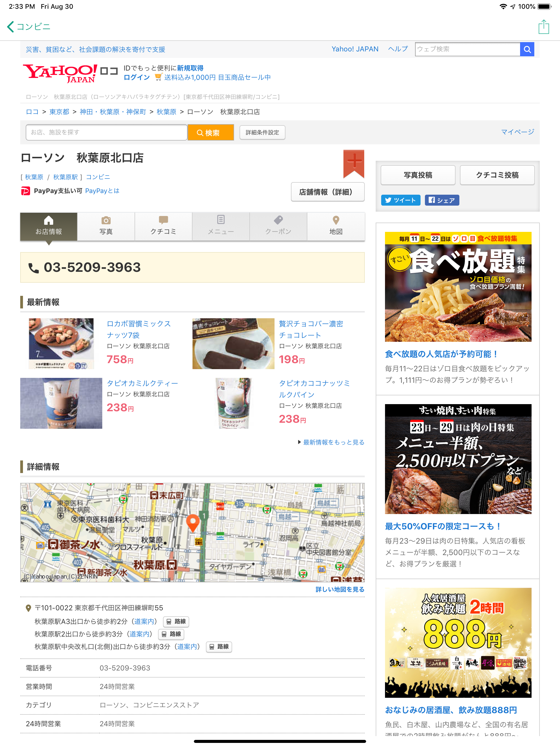Screen dimensions: 560x747
Task: Tap the share icon in top bar
Action: [x=543, y=27]
